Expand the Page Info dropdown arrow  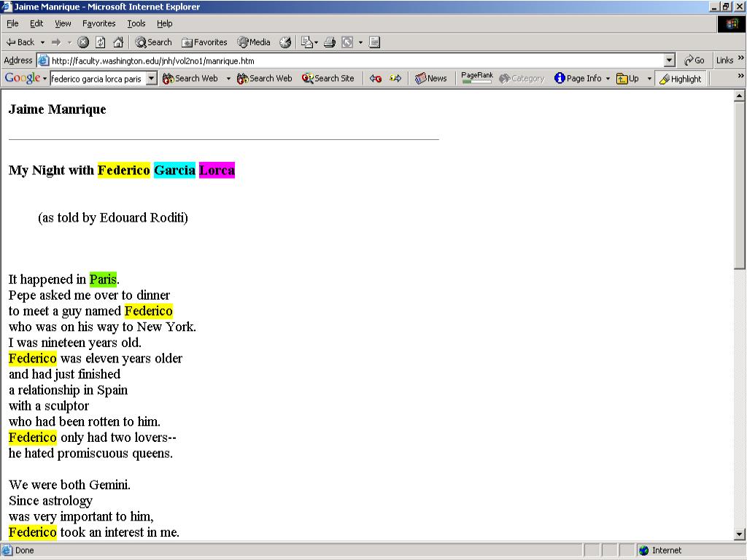click(608, 79)
